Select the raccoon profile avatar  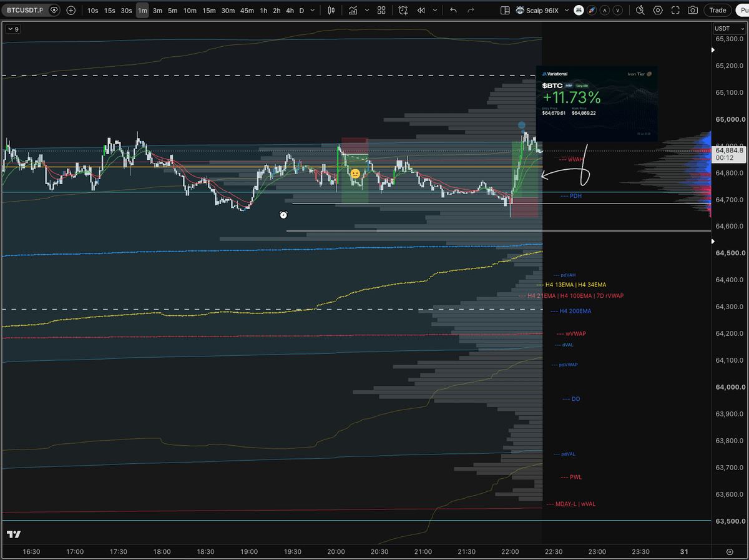click(x=579, y=10)
